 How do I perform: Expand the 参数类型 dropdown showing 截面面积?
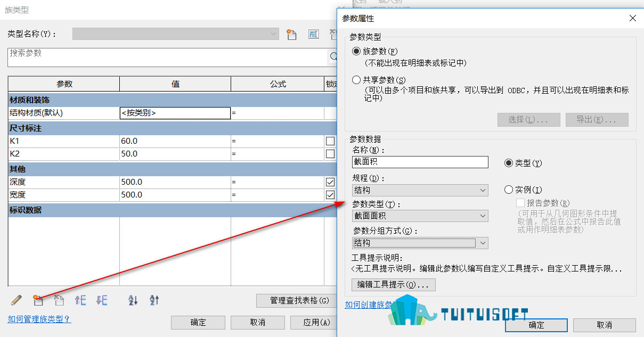point(420,216)
